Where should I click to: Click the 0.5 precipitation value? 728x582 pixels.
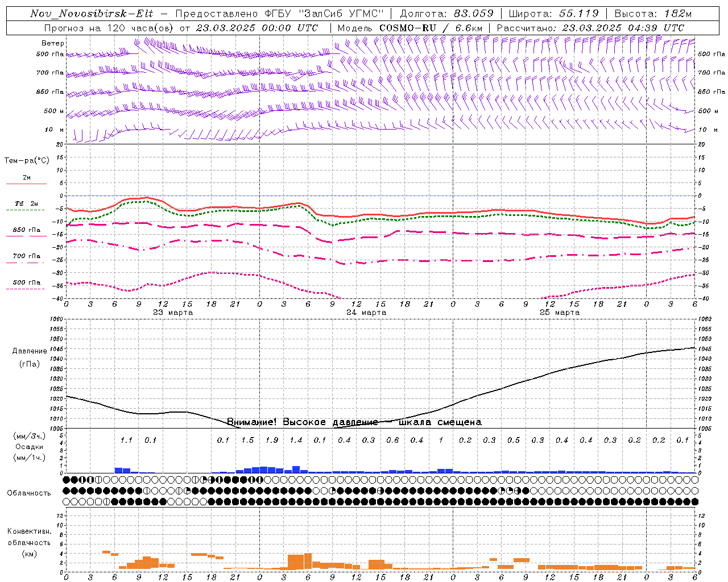514,440
